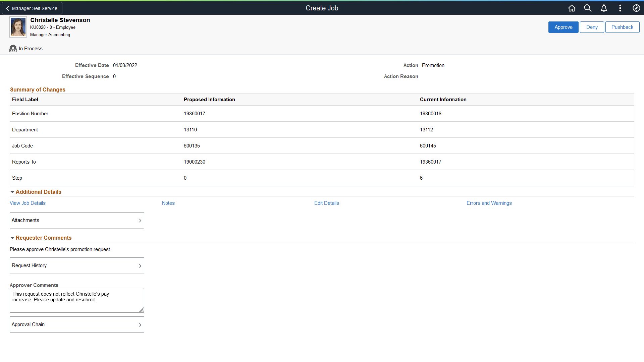The width and height of the screenshot is (644, 362).
Task: Open the global Search icon
Action: (x=588, y=8)
